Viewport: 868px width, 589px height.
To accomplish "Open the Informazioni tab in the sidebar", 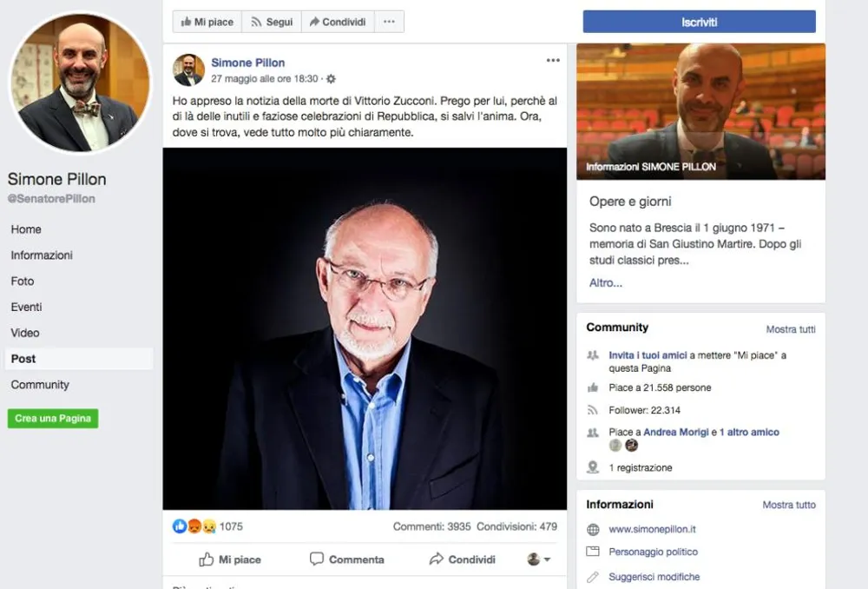I will [x=42, y=255].
